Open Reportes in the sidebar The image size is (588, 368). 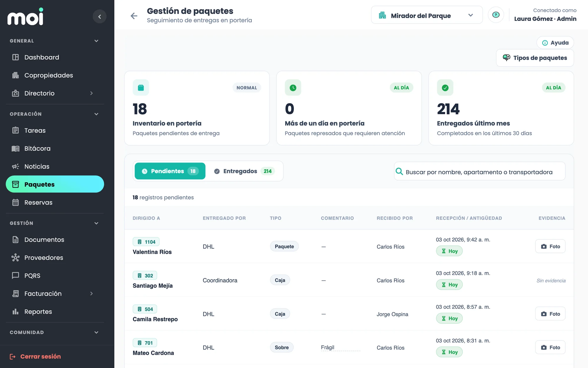click(x=55, y=311)
